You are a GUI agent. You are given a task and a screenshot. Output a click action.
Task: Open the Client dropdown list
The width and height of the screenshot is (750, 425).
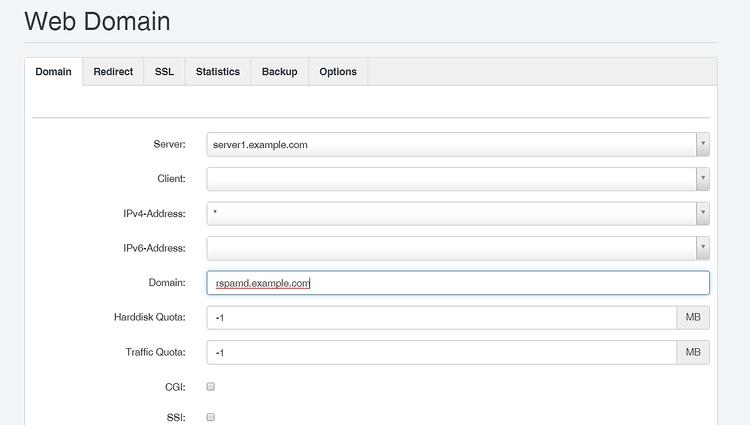point(458,179)
